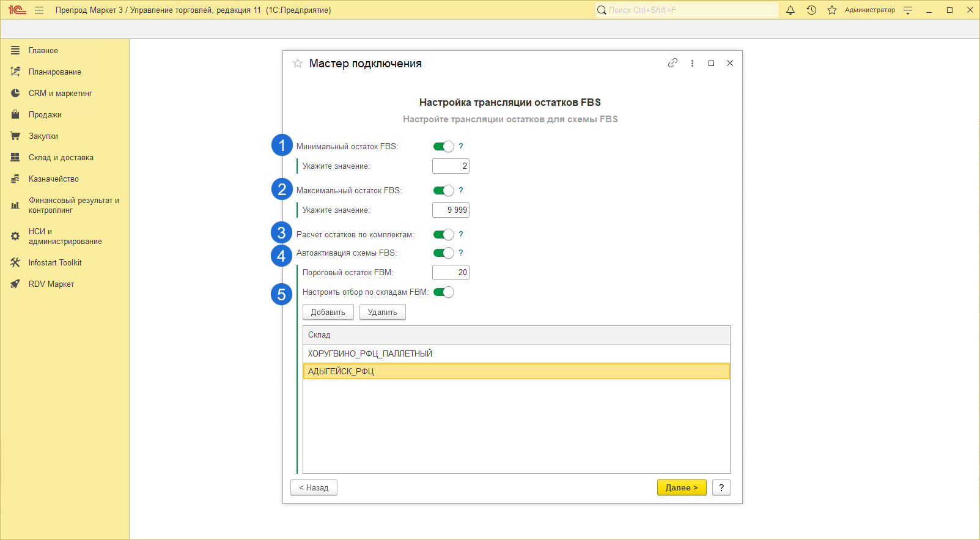The width and height of the screenshot is (980, 540).
Task: Click Продажи shopping bag icon
Action: click(15, 114)
